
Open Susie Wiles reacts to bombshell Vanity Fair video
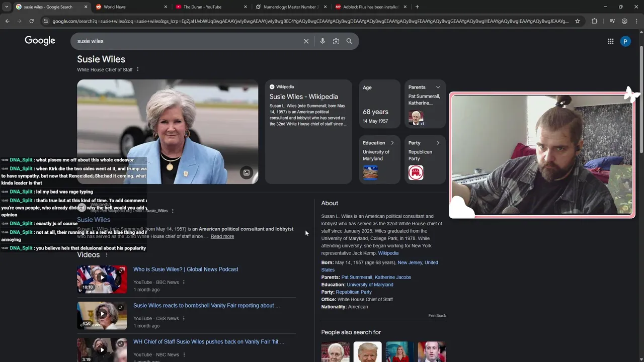206,306
